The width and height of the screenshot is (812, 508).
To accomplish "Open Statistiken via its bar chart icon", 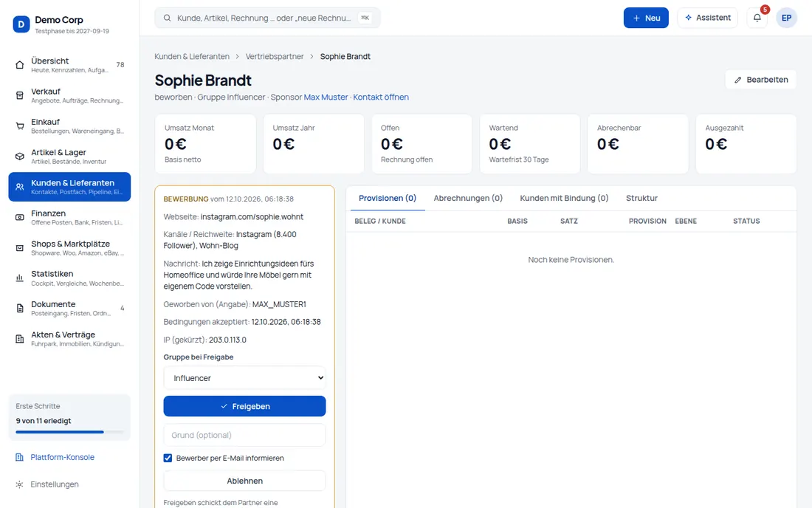I will tap(20, 278).
